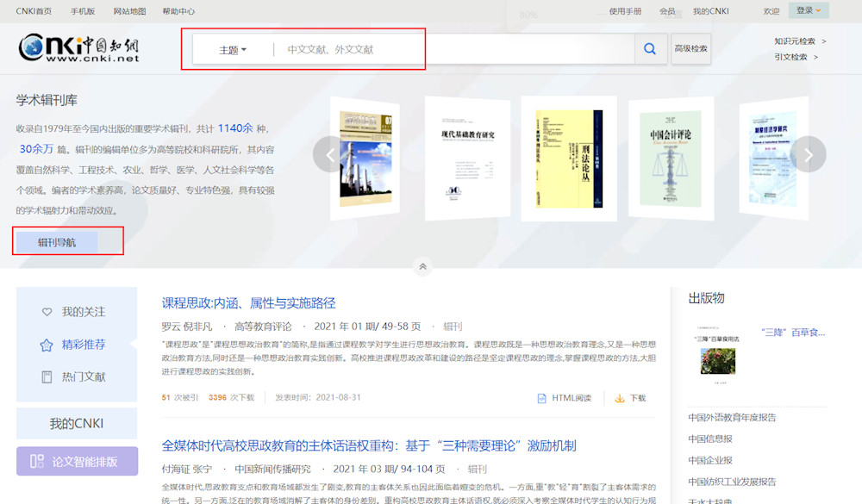Click the magnifying glass search icon
862x504 pixels.
[x=650, y=49]
